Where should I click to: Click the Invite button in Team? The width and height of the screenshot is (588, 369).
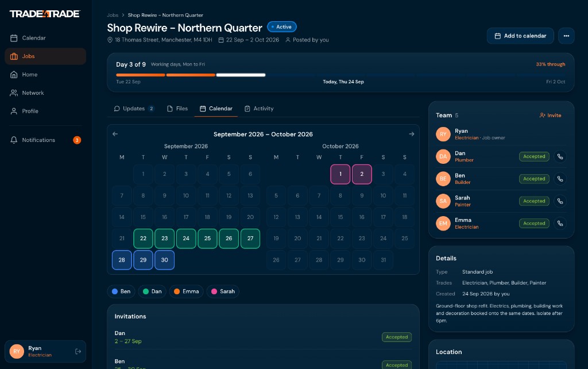(551, 116)
